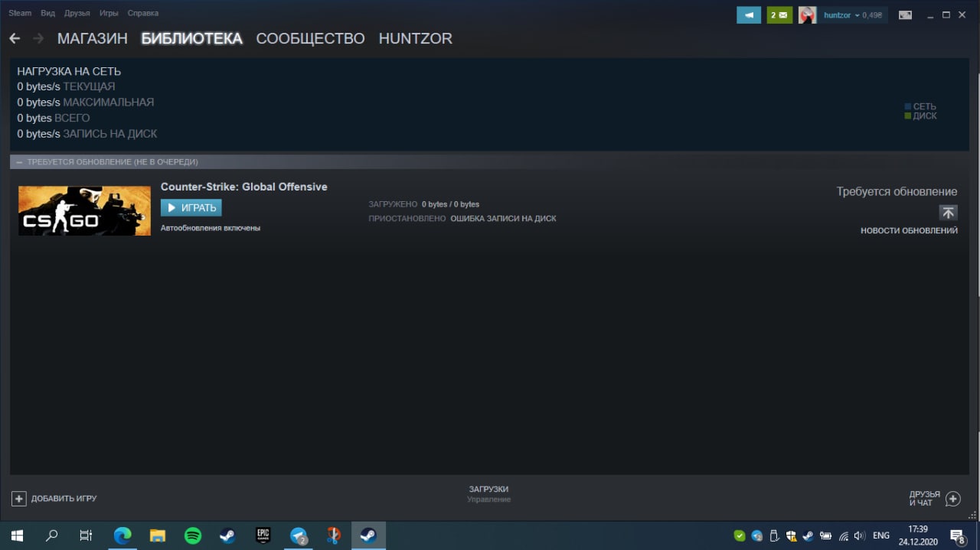980x550 pixels.
Task: Open the HUNTZOR profile tab
Action: 416,38
